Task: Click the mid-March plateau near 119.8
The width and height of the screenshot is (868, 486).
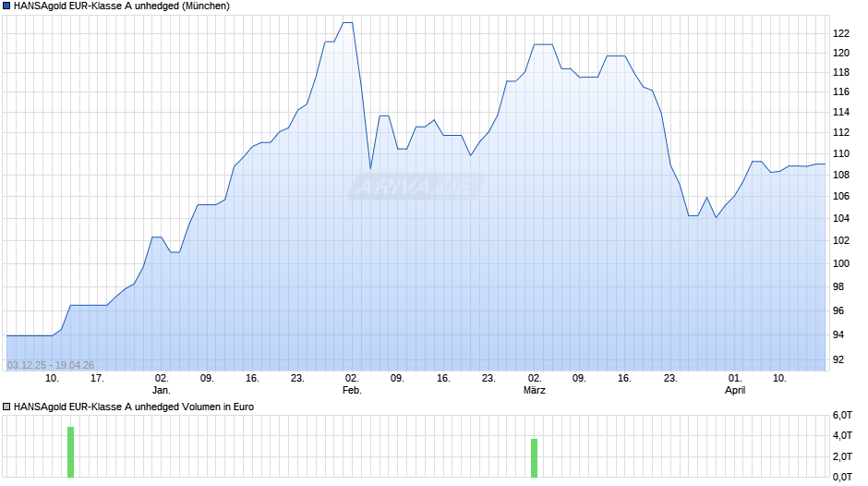Action: point(616,56)
